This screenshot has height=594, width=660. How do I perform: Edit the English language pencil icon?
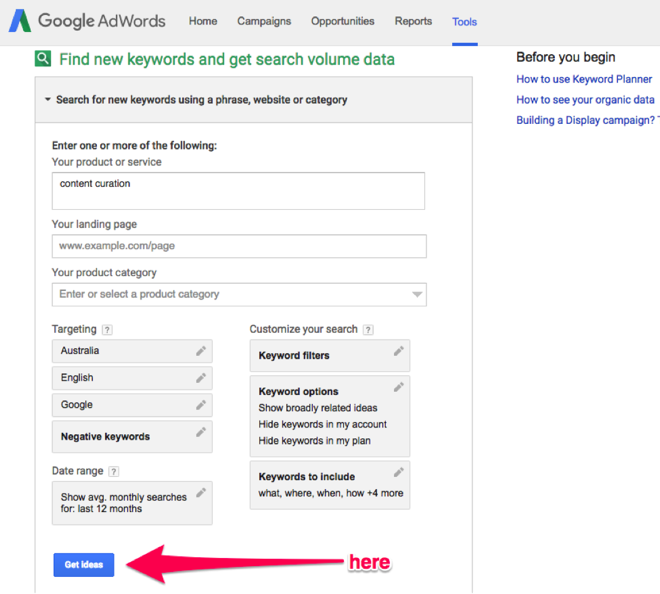[x=201, y=378]
